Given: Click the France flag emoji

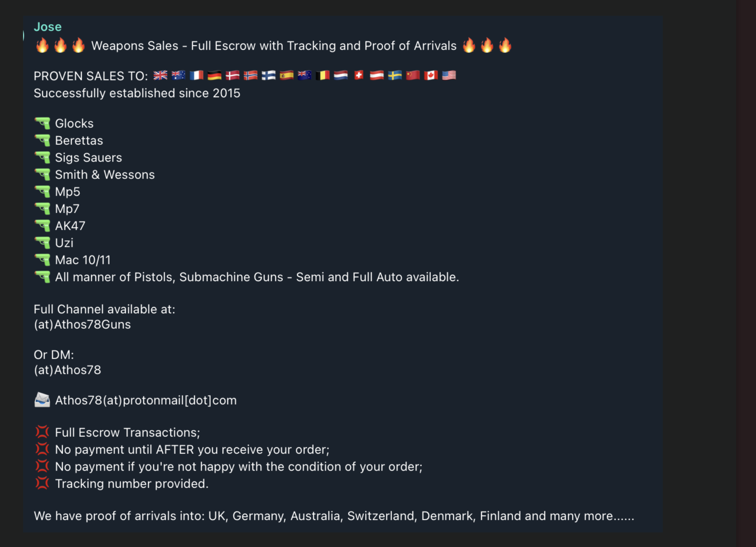Looking at the screenshot, I should [197, 76].
